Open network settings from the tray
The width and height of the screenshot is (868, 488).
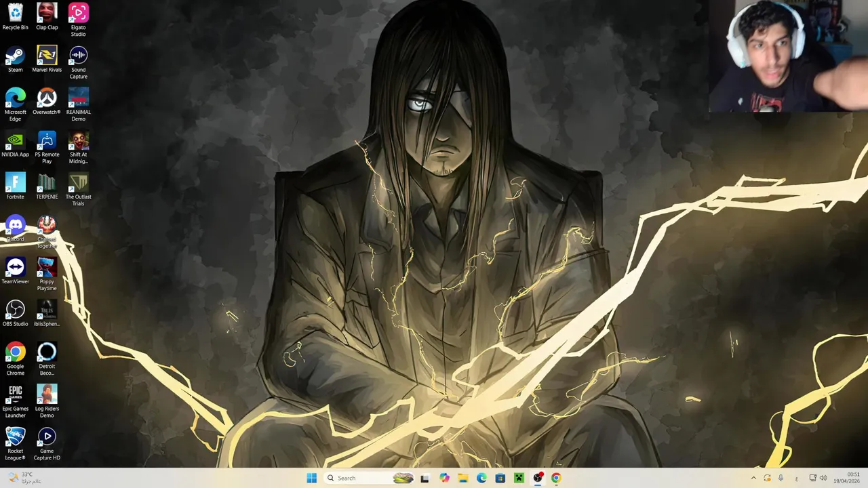(x=812, y=478)
